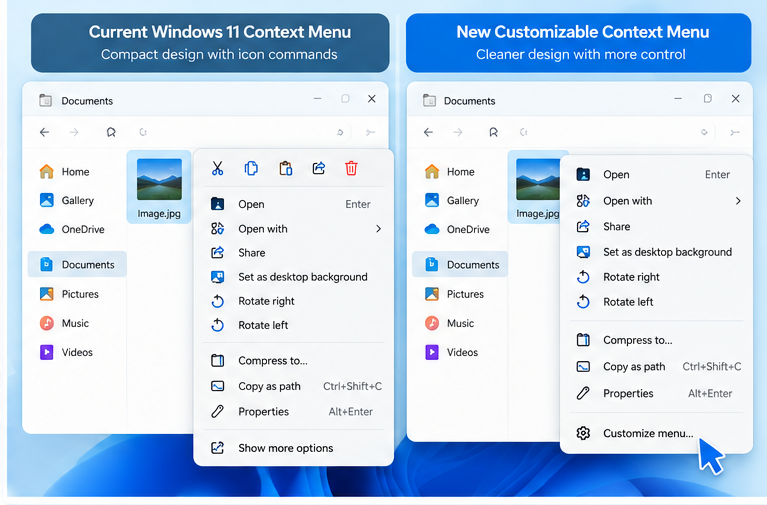Expand the Open with submenu arrow in left window

click(x=378, y=229)
